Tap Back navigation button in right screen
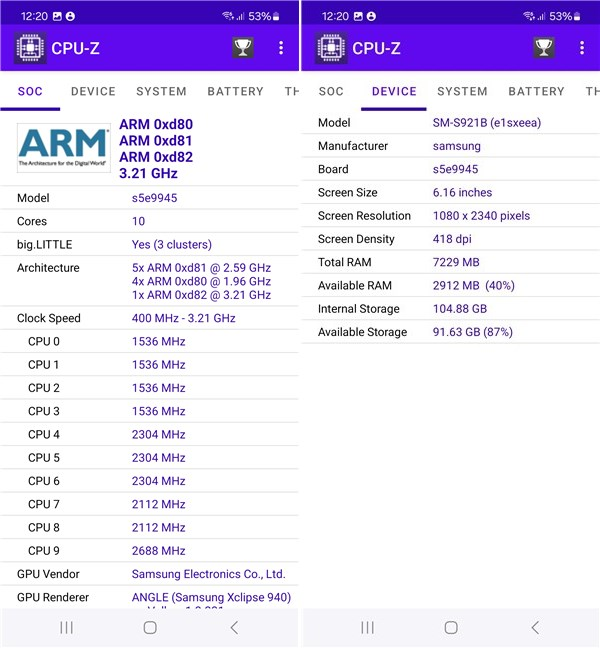This screenshot has width=600, height=648. pos(535,627)
